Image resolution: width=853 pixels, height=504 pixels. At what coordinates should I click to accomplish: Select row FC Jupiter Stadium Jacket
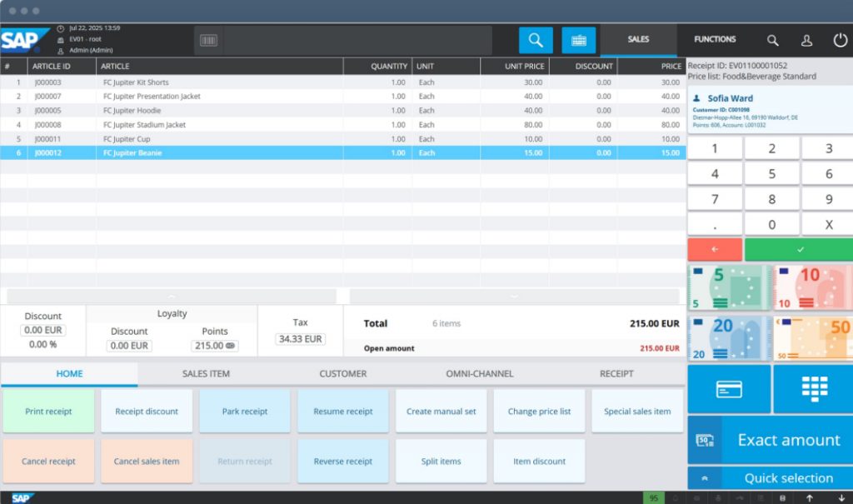click(342, 125)
